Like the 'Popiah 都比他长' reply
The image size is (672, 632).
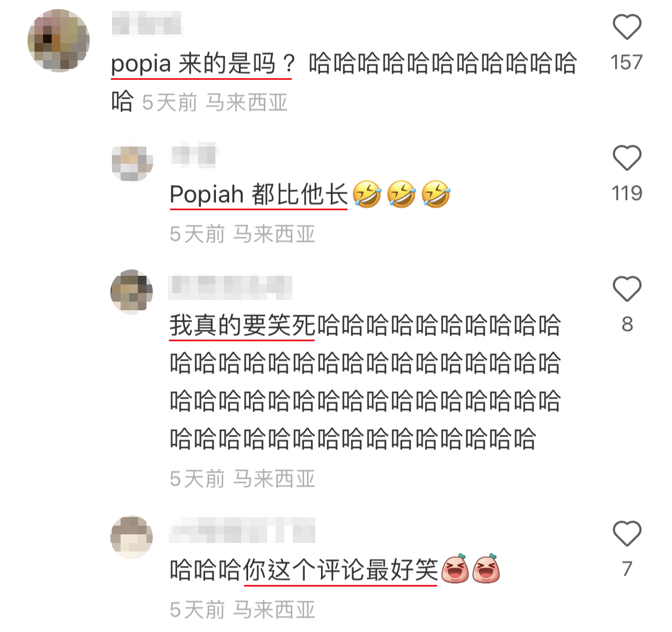(627, 158)
